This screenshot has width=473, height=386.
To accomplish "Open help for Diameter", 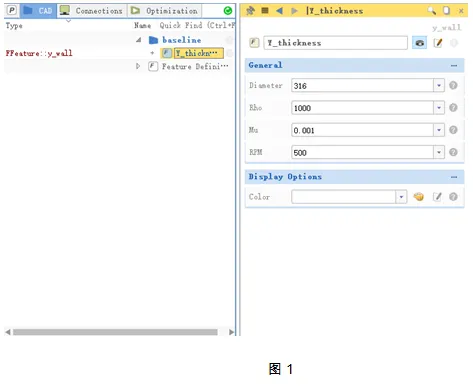I will point(453,85).
